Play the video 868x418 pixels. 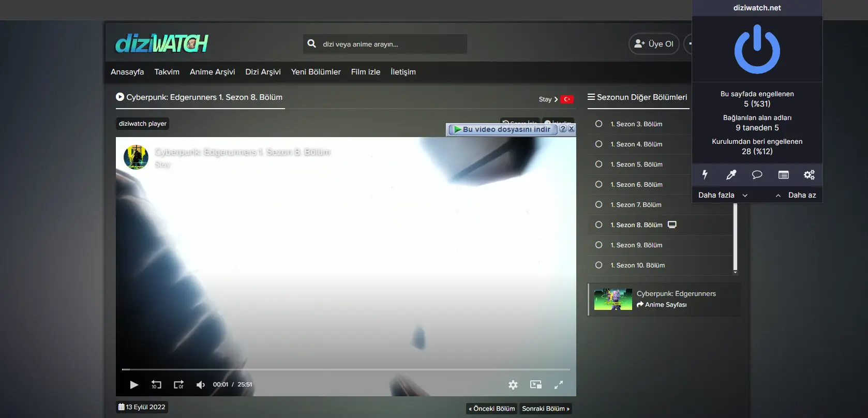[x=134, y=384]
